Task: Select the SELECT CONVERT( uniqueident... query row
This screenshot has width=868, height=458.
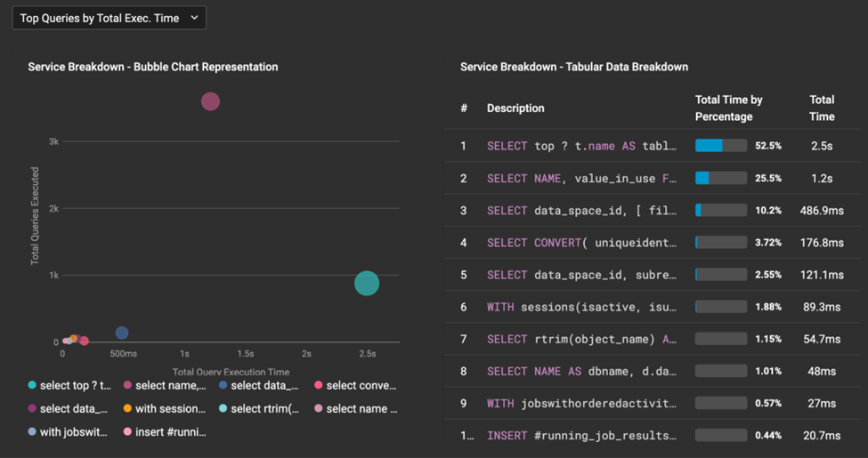Action: [581, 243]
